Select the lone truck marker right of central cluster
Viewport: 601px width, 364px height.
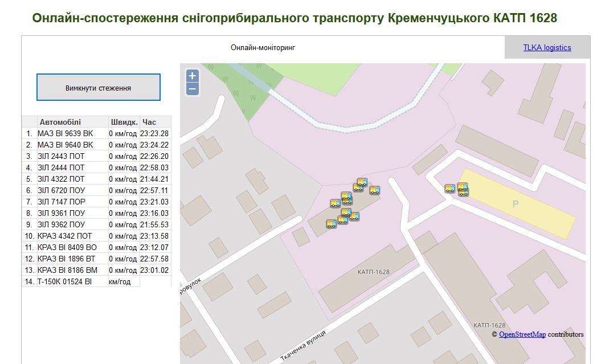coord(374,190)
